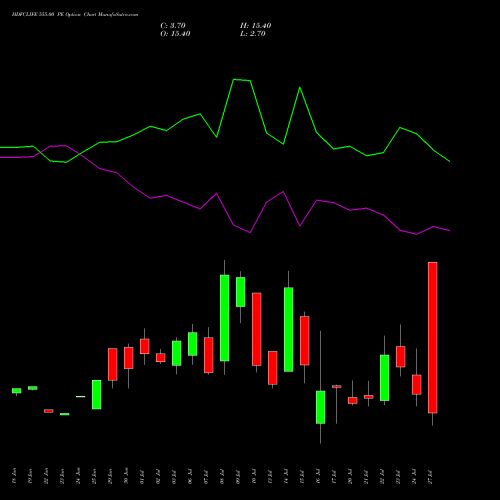Click the red candle for 24 Jul
Screen dimensions: 500x500
click(x=417, y=385)
